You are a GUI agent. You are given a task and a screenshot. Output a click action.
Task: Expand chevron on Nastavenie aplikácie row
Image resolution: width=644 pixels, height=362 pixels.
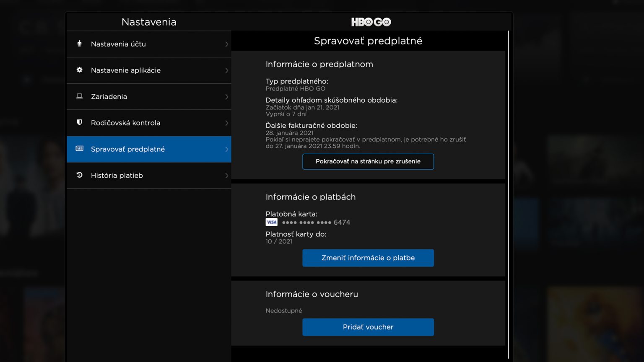pyautogui.click(x=226, y=70)
